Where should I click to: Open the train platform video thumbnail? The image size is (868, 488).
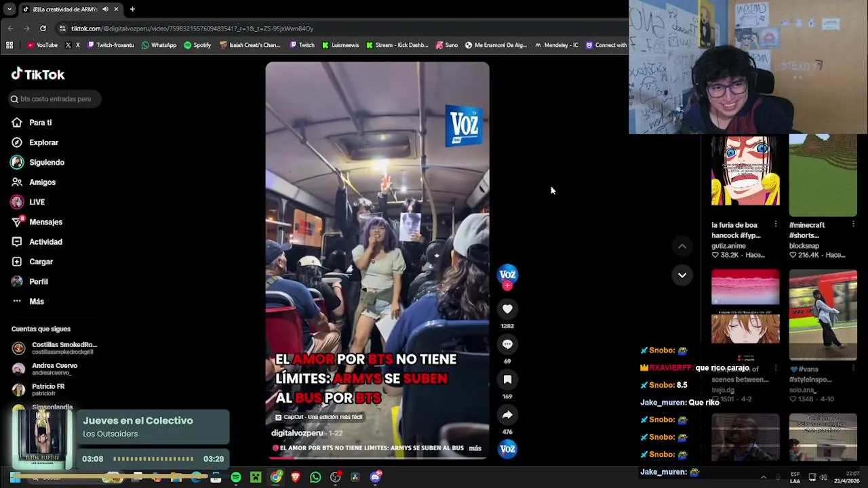tap(823, 315)
